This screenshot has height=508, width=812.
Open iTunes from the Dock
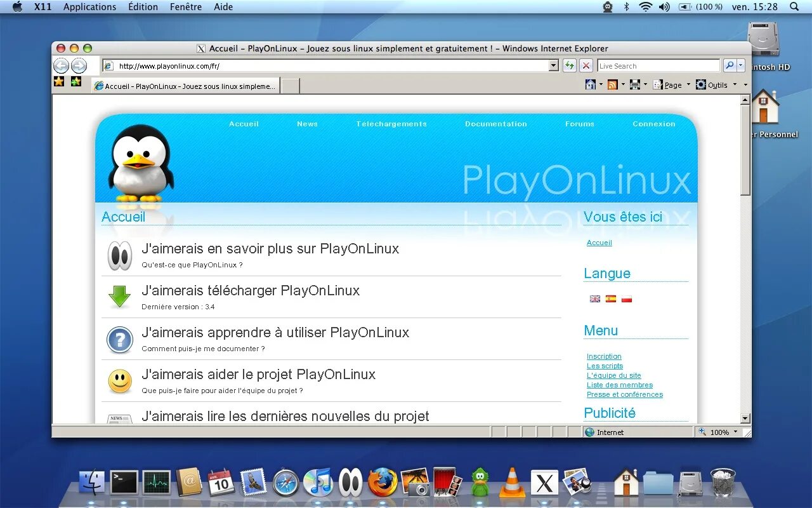point(318,482)
